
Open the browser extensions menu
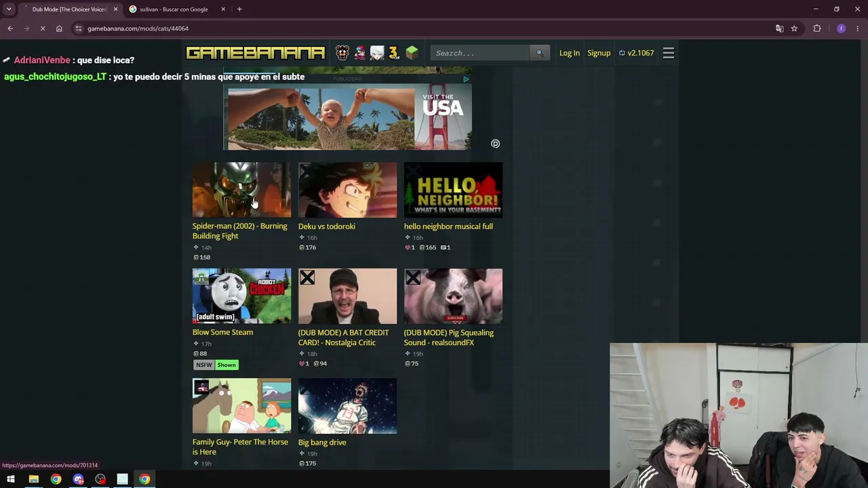[817, 28]
